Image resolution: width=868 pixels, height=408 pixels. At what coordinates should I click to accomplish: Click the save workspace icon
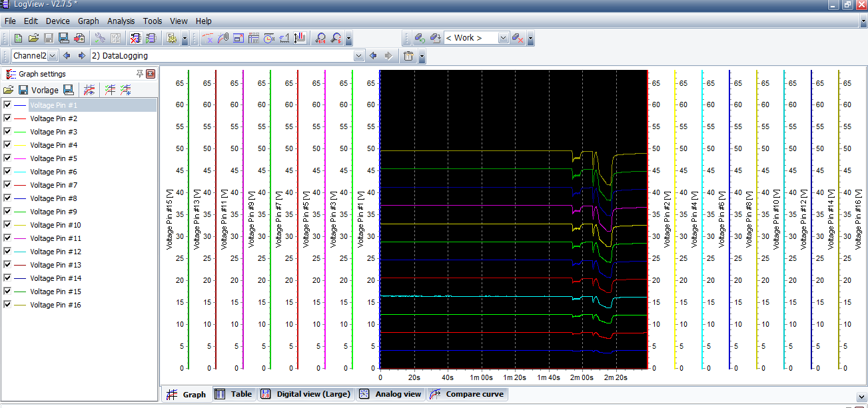click(x=435, y=38)
